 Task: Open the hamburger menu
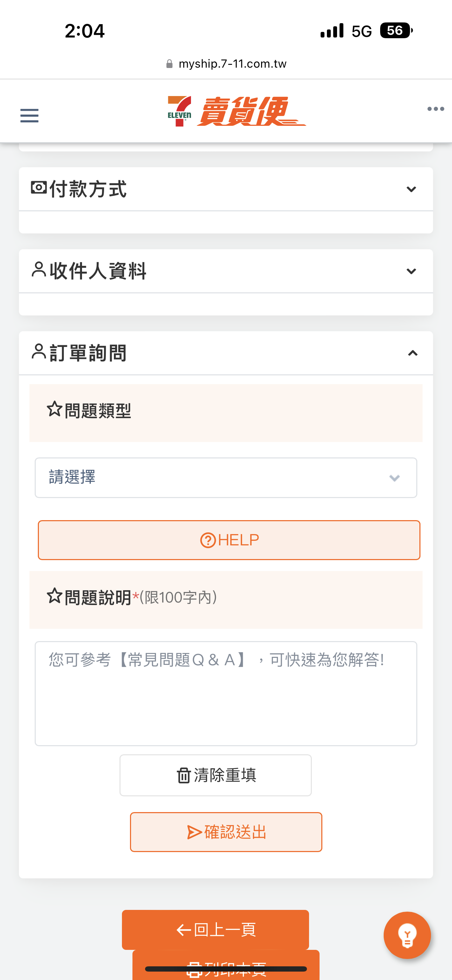[29, 115]
